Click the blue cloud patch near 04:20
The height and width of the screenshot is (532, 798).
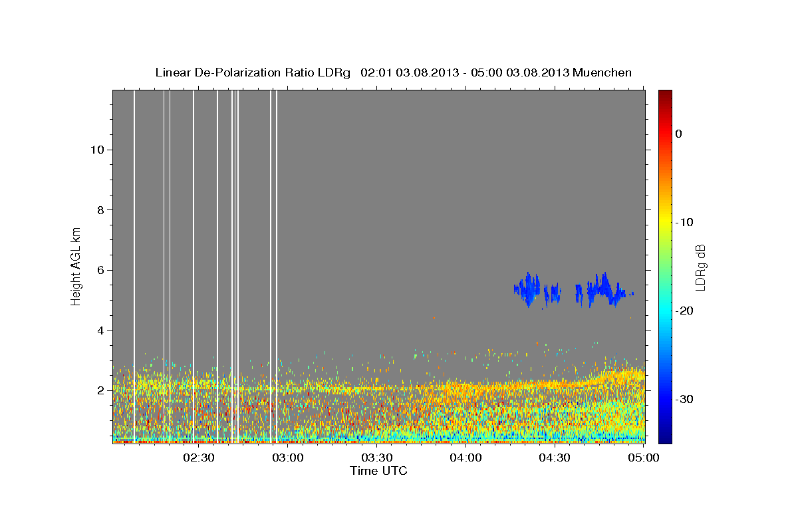click(x=529, y=289)
